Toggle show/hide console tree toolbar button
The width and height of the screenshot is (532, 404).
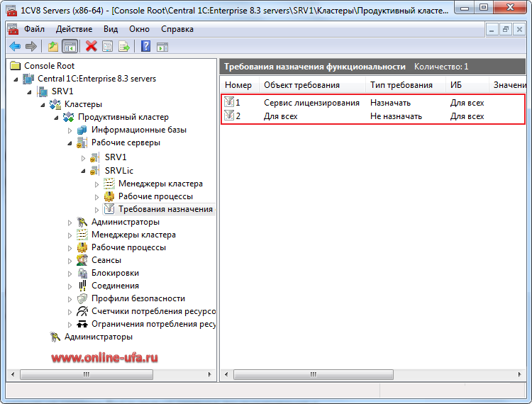[70, 46]
